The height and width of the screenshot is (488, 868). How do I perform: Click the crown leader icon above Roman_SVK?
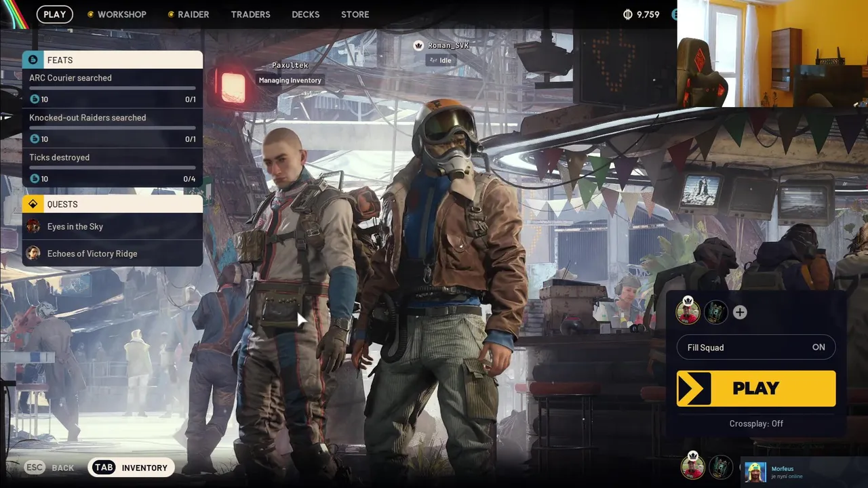(x=418, y=45)
